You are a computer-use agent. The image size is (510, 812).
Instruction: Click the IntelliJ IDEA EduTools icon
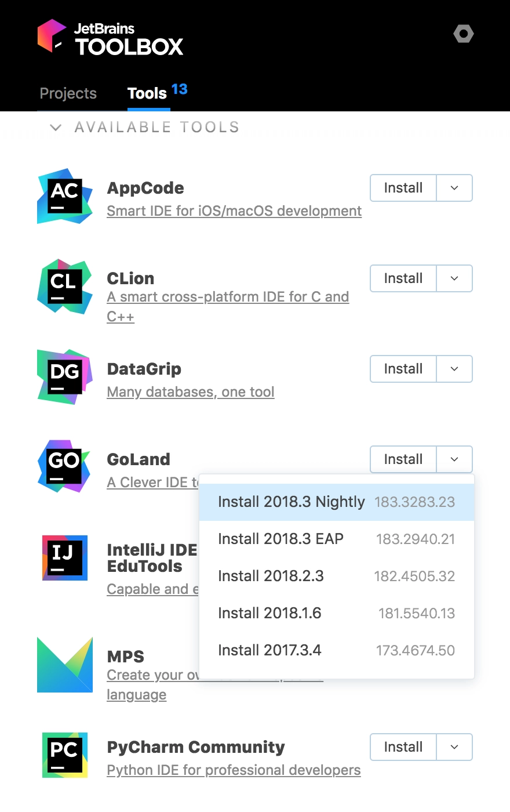[65, 558]
